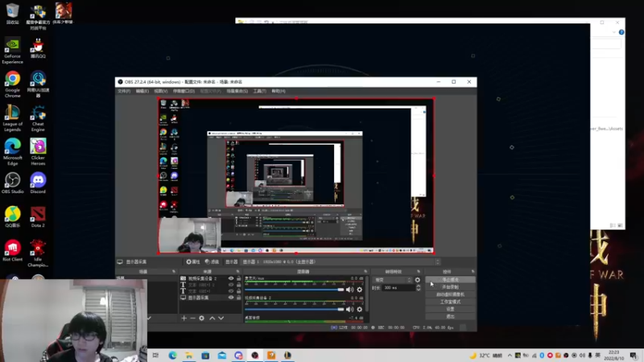Open 视频采集设备 2 mixer gear settings
The height and width of the screenshot is (362, 644).
click(359, 309)
